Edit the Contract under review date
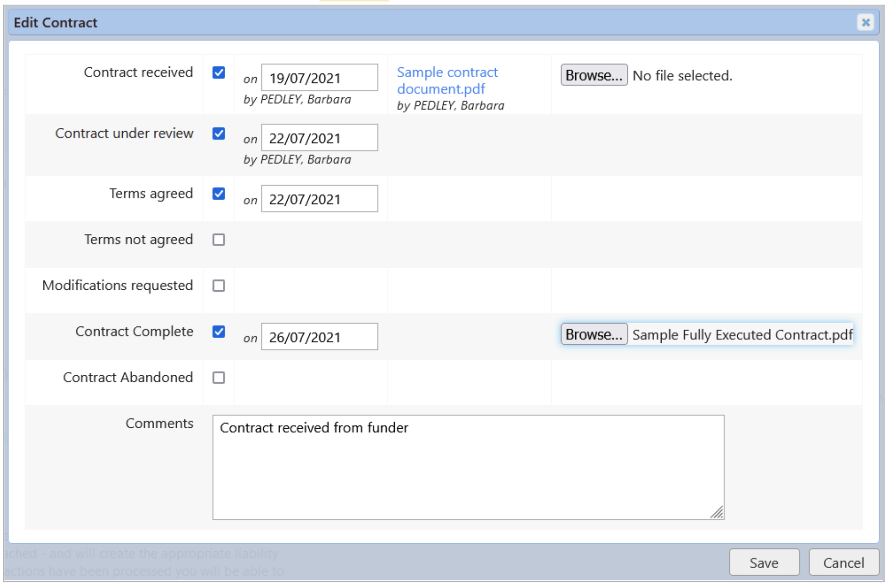Image resolution: width=892 pixels, height=588 pixels. [319, 138]
